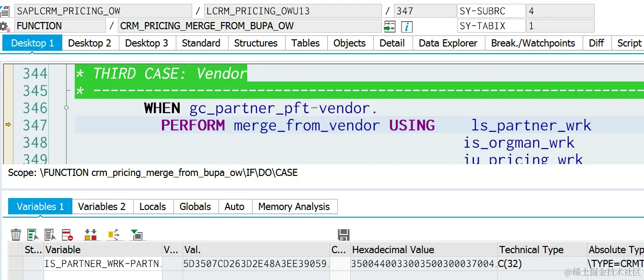Open the Data Explorer tab
The width and height of the screenshot is (644, 280).
click(x=448, y=43)
